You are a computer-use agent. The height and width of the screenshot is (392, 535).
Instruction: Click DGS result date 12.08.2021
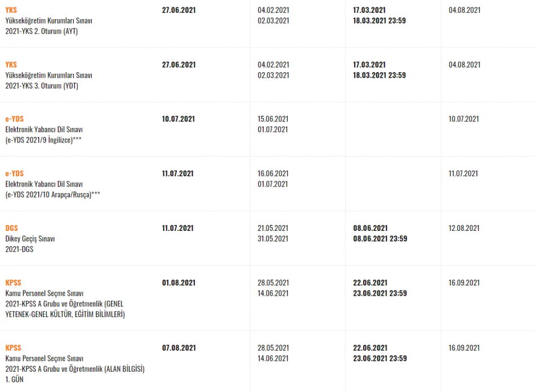coord(463,228)
